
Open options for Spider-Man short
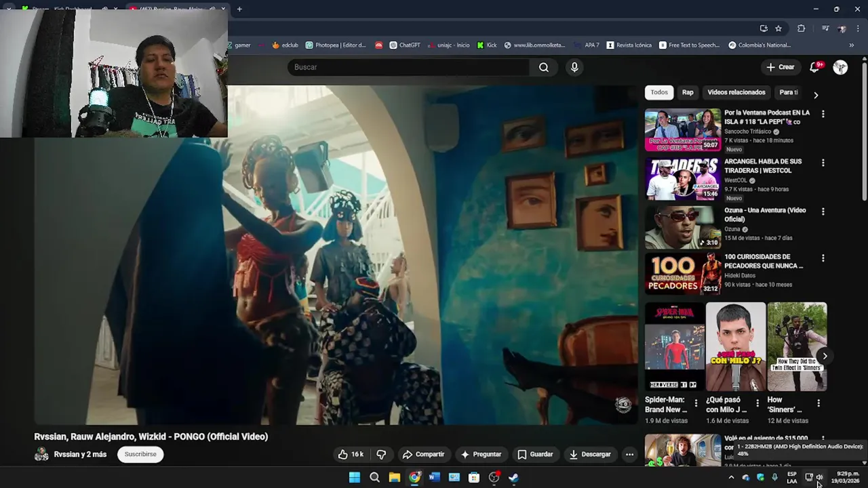pos(695,403)
